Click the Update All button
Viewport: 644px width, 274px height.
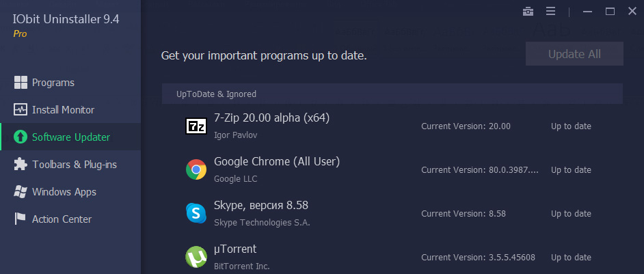[x=574, y=54]
